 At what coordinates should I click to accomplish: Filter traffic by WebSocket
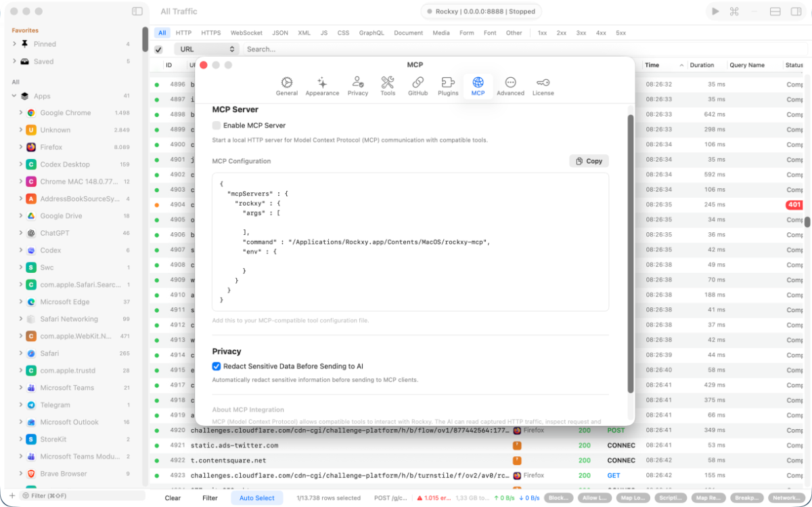tap(246, 32)
